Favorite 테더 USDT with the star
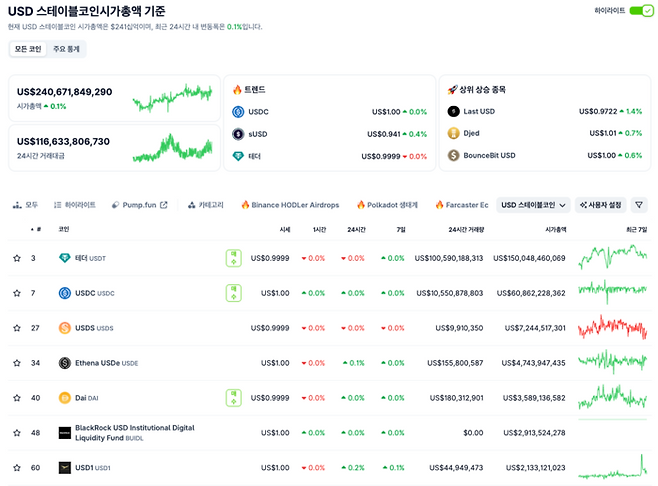The image size is (658, 486). (17, 258)
